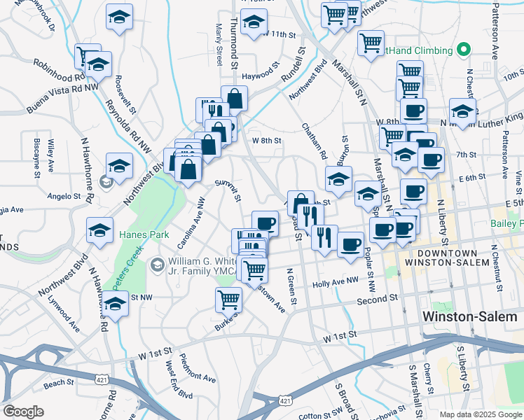The image size is (524, 420).
Task: Click the Reynolda Rd NW street label
Action: coord(128,126)
